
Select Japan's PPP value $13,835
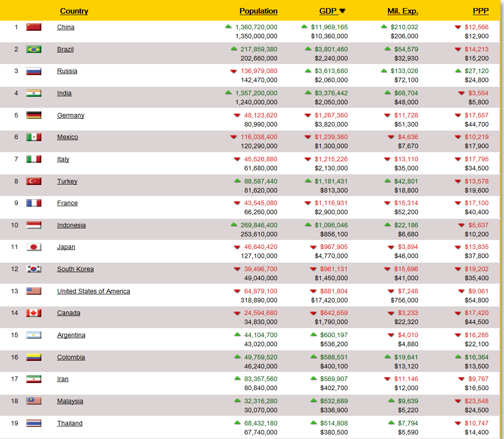[x=476, y=247]
